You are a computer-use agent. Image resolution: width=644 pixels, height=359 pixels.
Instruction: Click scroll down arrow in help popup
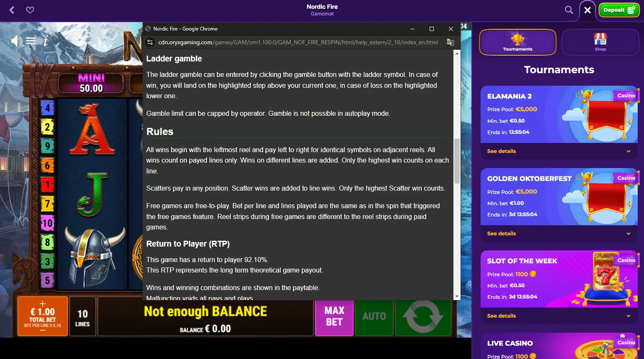point(457,296)
